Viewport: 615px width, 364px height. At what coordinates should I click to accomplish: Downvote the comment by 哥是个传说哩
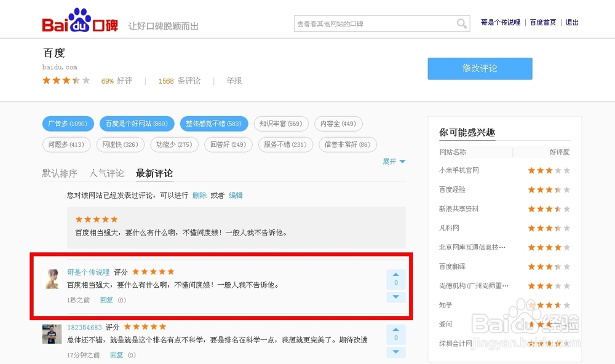[395, 297]
